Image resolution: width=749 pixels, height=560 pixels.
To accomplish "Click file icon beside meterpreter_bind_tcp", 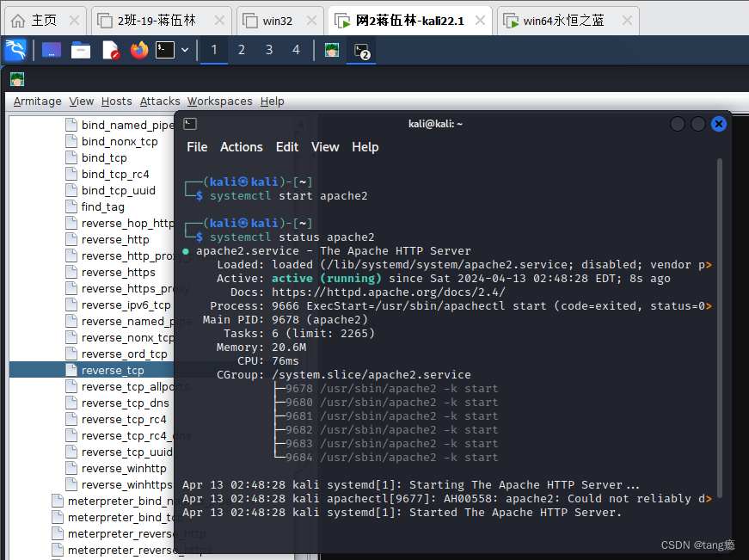I will (x=58, y=517).
